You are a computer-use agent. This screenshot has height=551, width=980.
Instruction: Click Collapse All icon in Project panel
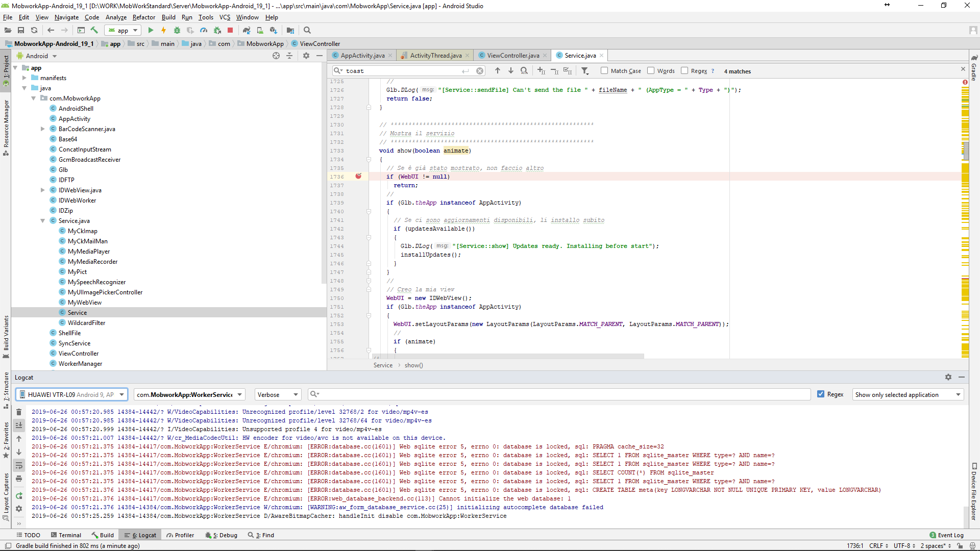coord(289,56)
